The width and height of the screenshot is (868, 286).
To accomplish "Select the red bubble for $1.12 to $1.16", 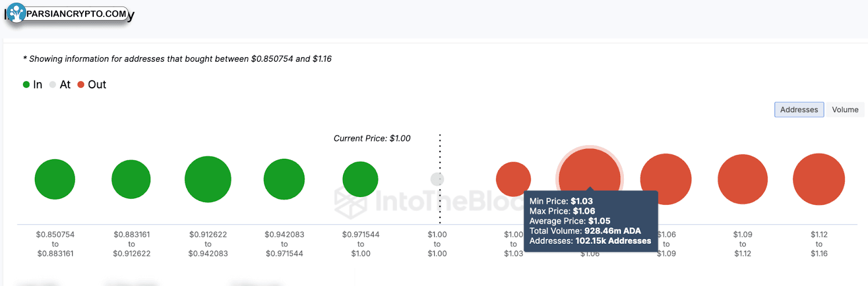I will 819,179.
